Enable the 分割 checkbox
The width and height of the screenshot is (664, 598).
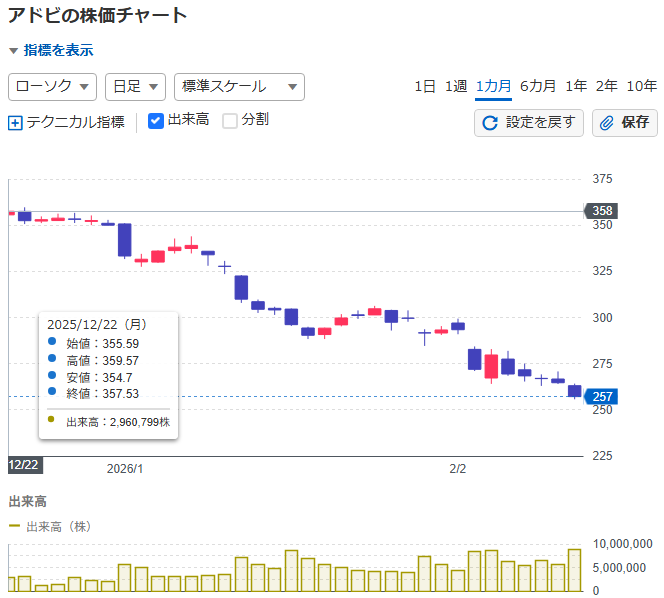tap(230, 121)
